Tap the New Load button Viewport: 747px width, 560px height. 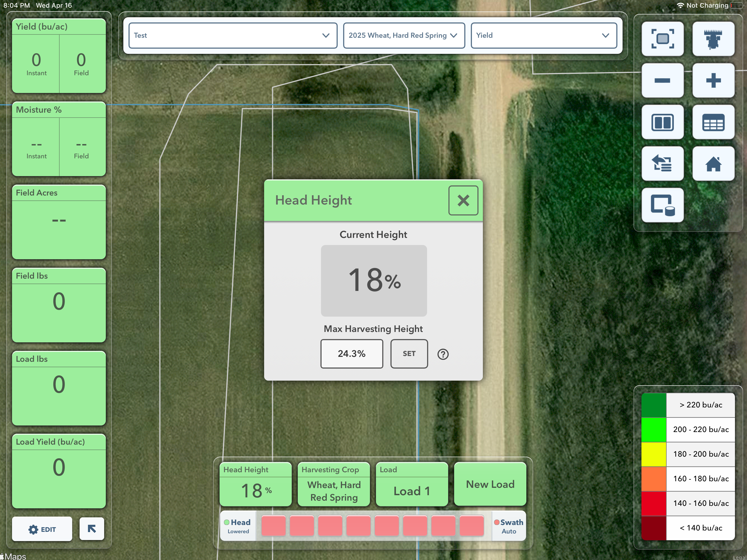[x=490, y=484]
